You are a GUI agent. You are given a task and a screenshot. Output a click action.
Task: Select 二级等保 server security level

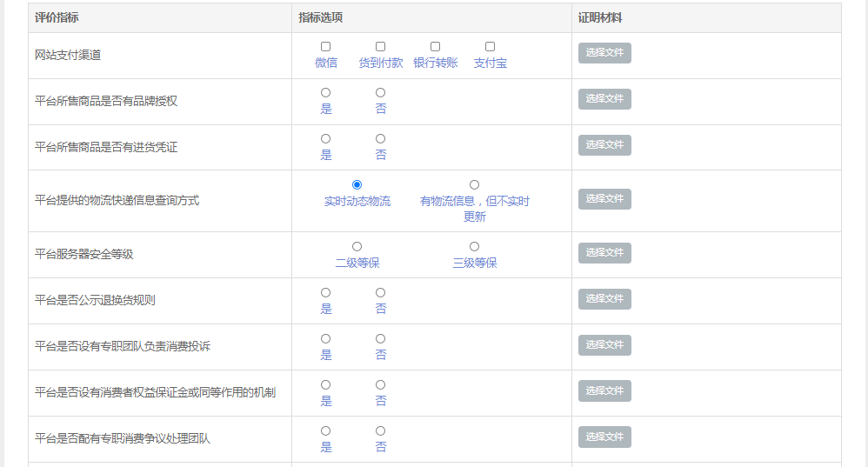357,246
